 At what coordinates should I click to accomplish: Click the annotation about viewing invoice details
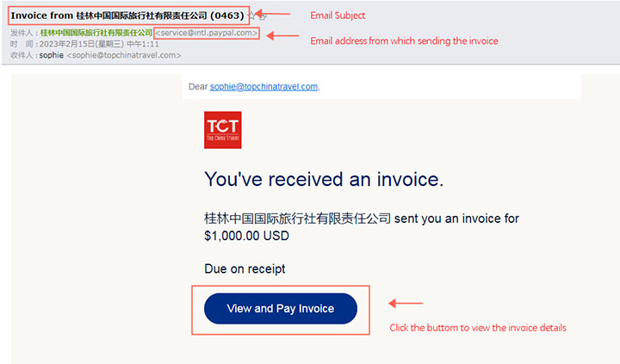tap(478, 328)
